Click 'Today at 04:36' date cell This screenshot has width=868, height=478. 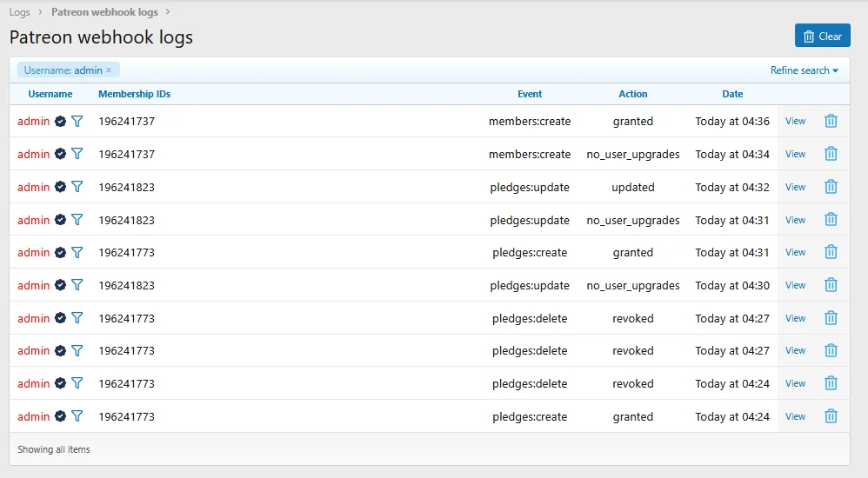(732, 121)
